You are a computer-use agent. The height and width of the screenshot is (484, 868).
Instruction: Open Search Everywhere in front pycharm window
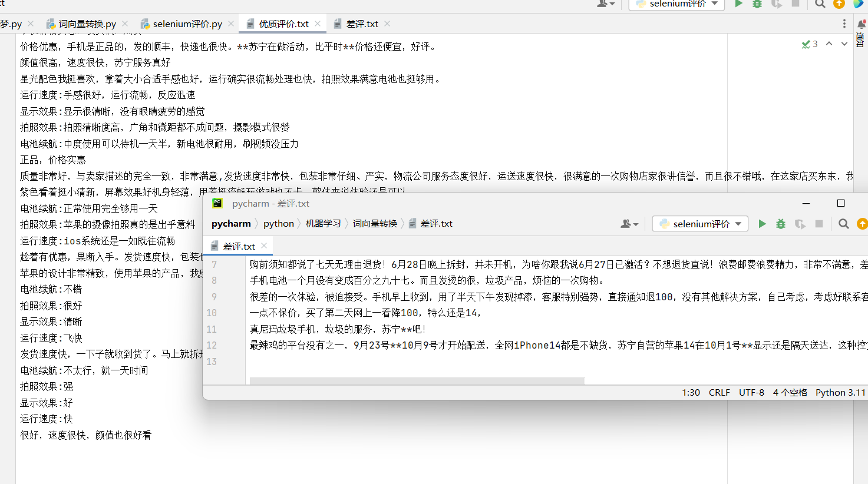pyautogui.click(x=843, y=224)
